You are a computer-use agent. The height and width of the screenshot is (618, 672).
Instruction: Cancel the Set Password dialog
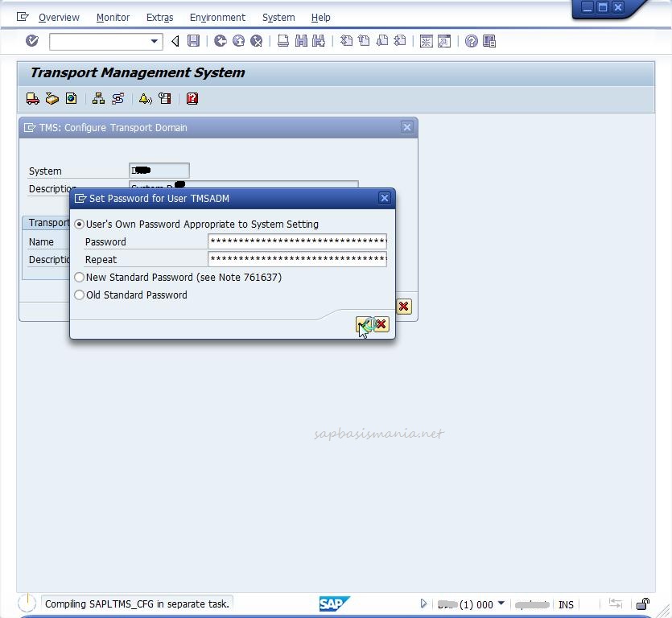(381, 324)
